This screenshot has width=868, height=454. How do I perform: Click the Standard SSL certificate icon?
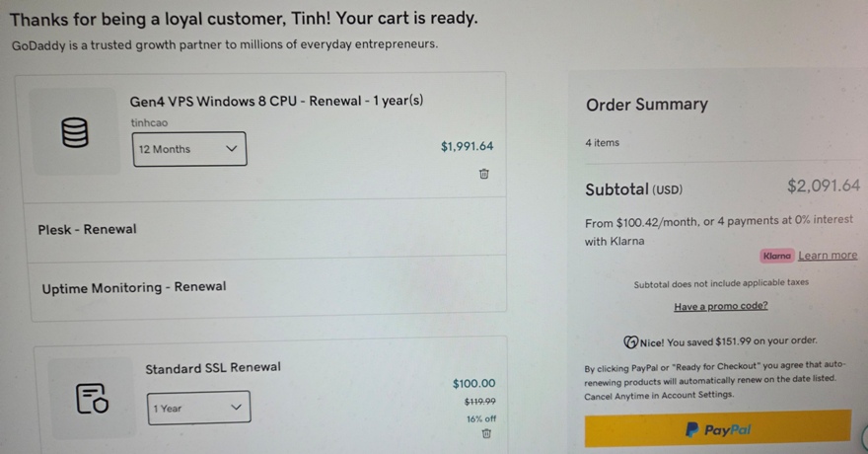[92, 398]
